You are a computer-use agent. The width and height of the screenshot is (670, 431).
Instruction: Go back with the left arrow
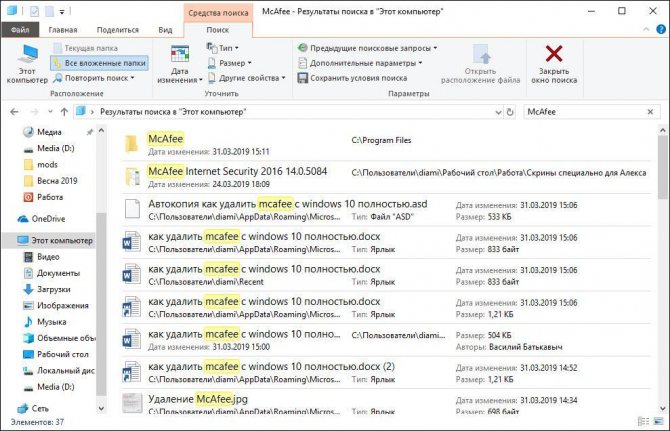[x=15, y=112]
